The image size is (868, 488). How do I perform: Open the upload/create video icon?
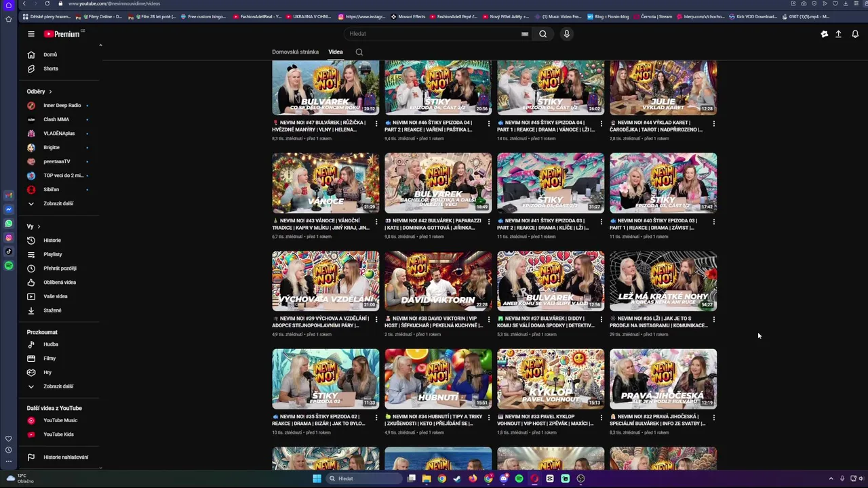click(x=838, y=34)
